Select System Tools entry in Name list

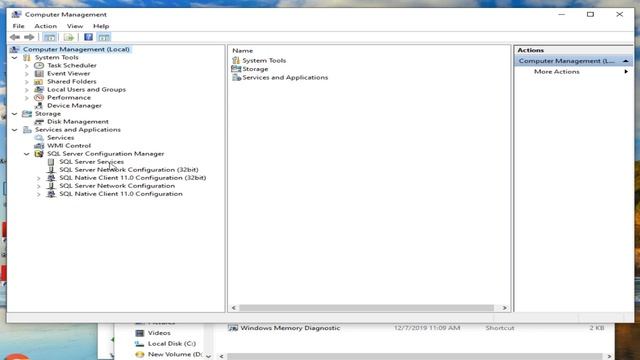[264, 60]
